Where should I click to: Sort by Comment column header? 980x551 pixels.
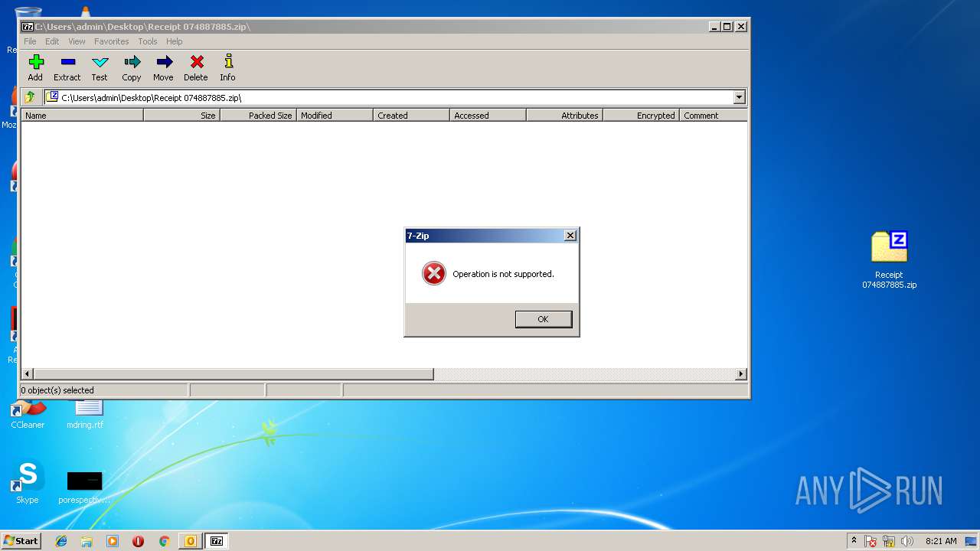(x=713, y=116)
